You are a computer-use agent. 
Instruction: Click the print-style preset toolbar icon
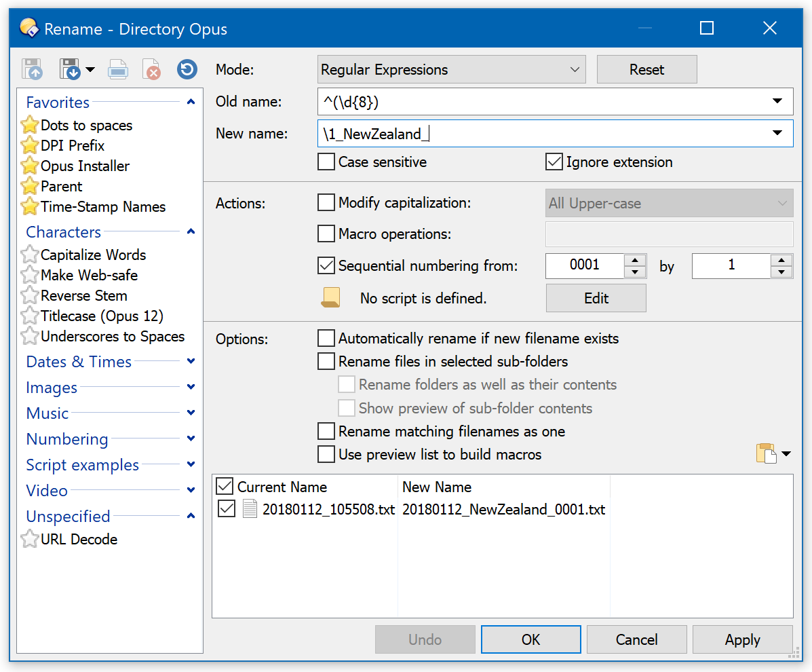point(118,69)
